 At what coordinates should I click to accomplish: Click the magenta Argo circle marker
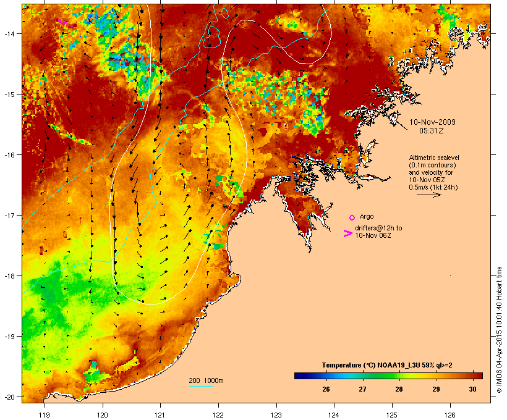pos(352,217)
